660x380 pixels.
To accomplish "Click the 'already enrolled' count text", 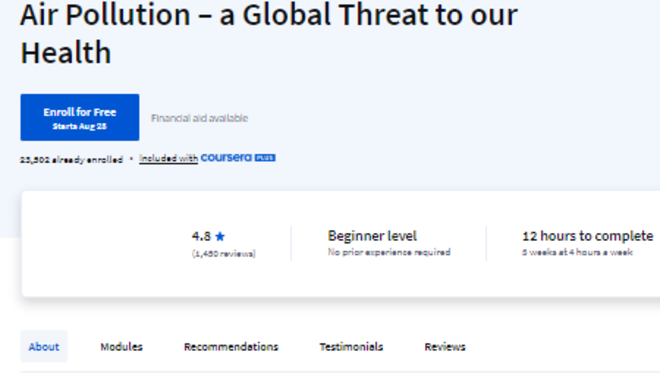I will (71, 160).
